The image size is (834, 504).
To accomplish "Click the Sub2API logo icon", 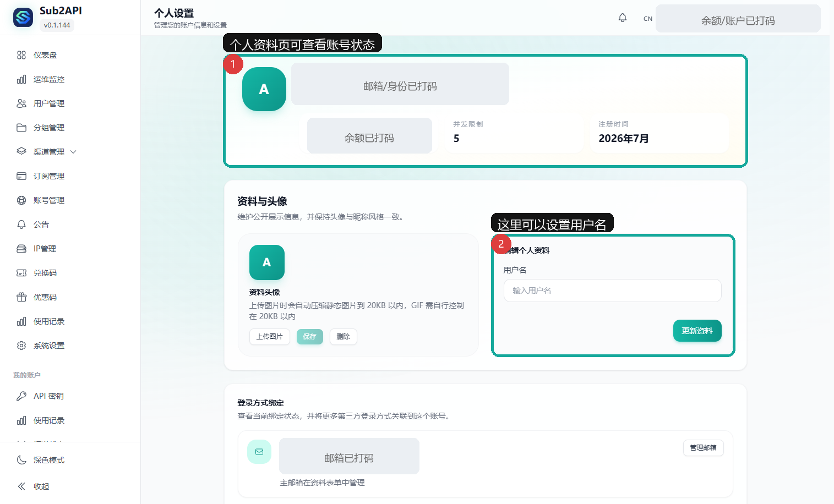I will click(x=23, y=18).
